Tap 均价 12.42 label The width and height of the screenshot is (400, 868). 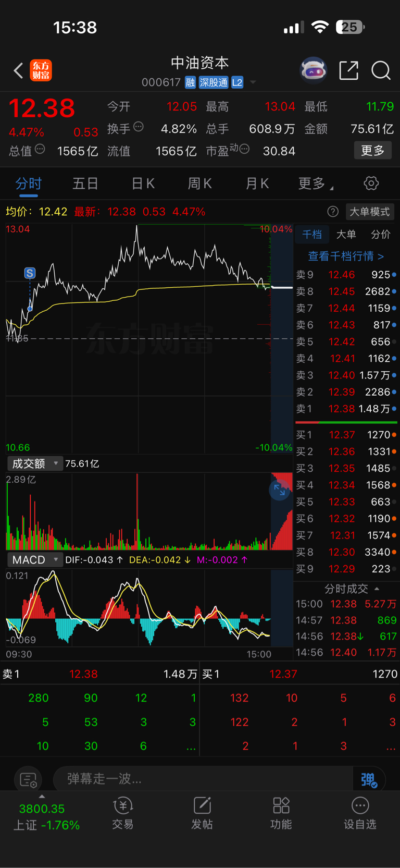[x=36, y=212]
